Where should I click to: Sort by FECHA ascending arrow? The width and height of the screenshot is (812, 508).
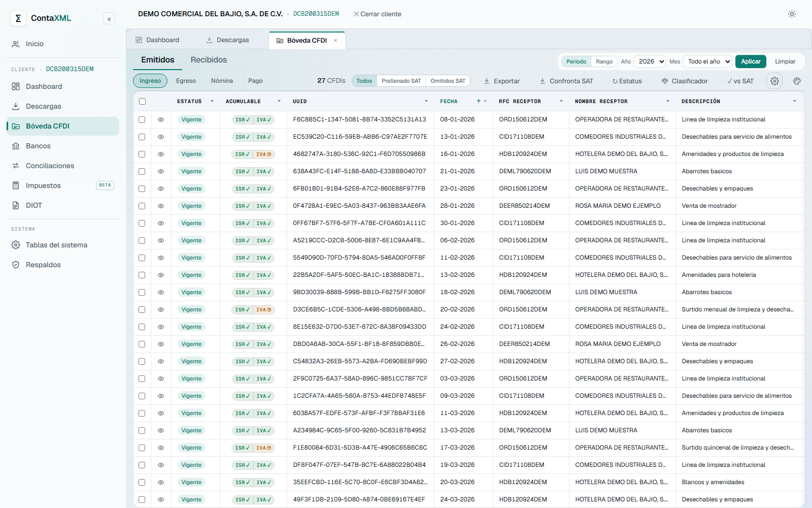[479, 102]
